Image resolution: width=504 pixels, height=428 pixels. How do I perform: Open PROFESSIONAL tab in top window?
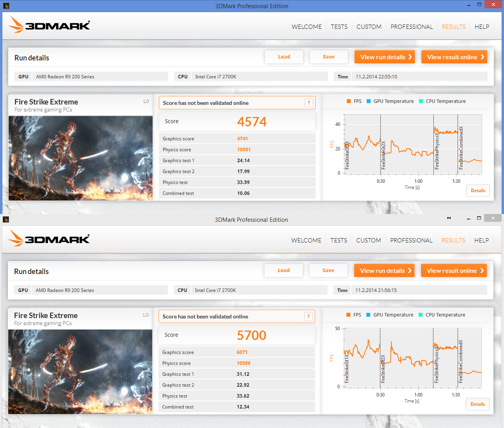click(x=412, y=27)
